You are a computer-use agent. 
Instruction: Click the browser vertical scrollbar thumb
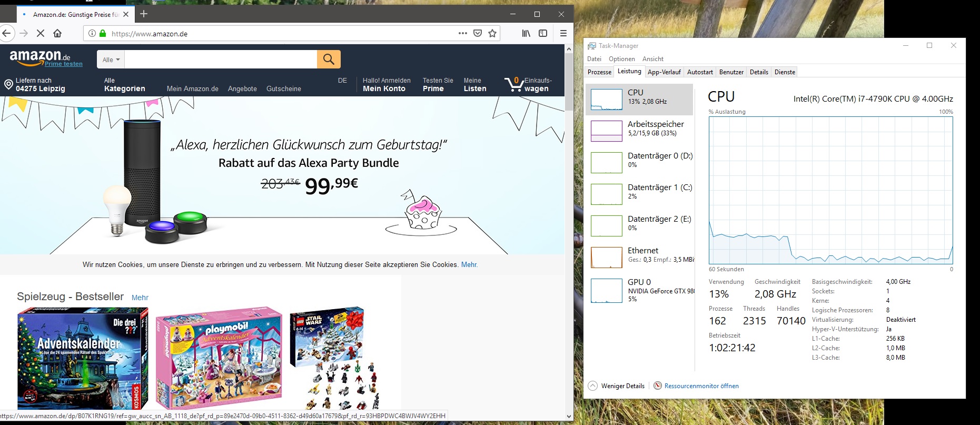pos(569,82)
